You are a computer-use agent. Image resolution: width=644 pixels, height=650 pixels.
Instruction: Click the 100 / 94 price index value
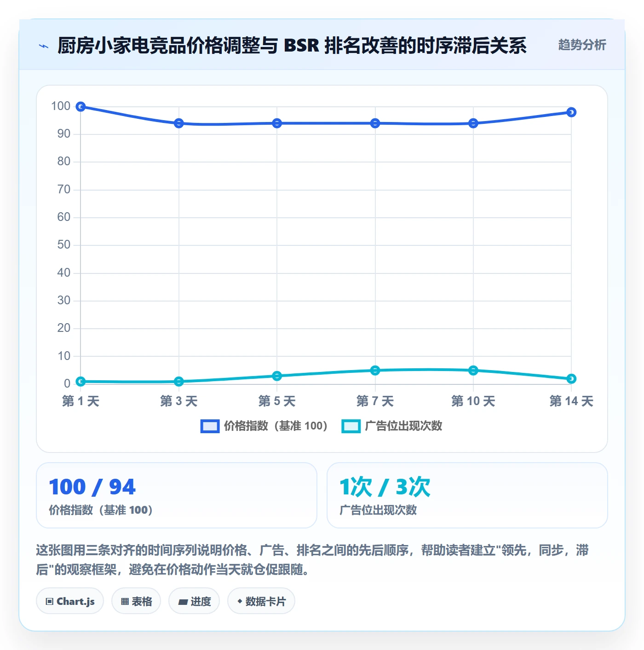click(x=92, y=487)
